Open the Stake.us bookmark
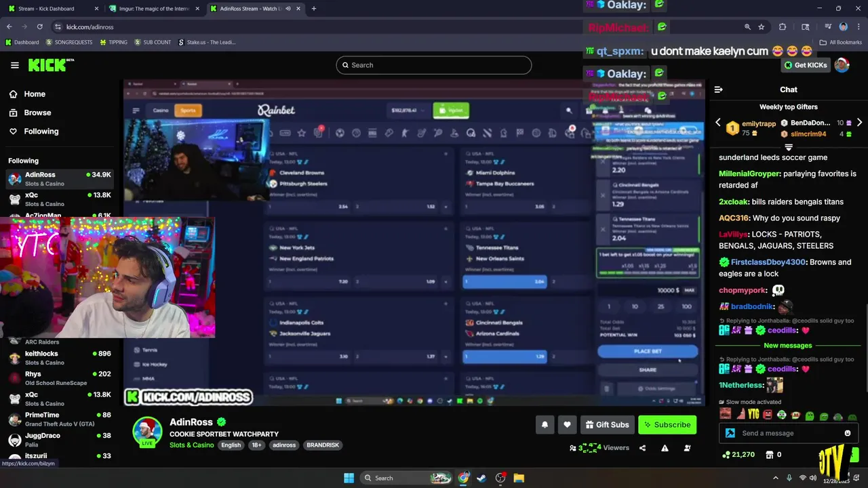The image size is (868, 488). pos(207,42)
